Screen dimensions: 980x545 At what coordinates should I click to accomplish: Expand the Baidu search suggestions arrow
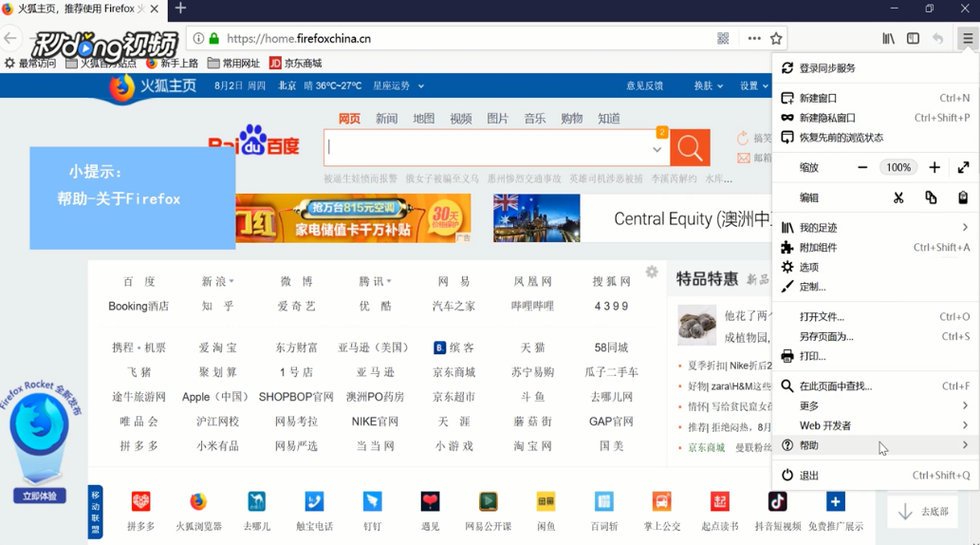[x=656, y=150]
